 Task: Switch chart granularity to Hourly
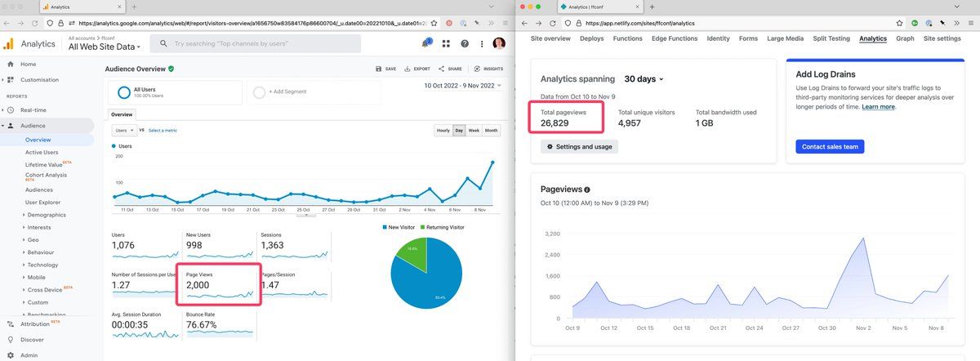443,130
